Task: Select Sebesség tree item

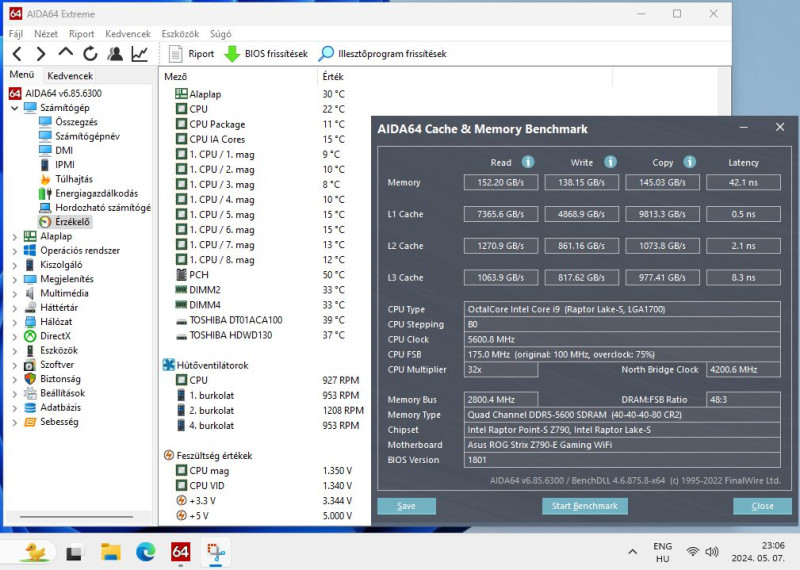Action: point(51,422)
